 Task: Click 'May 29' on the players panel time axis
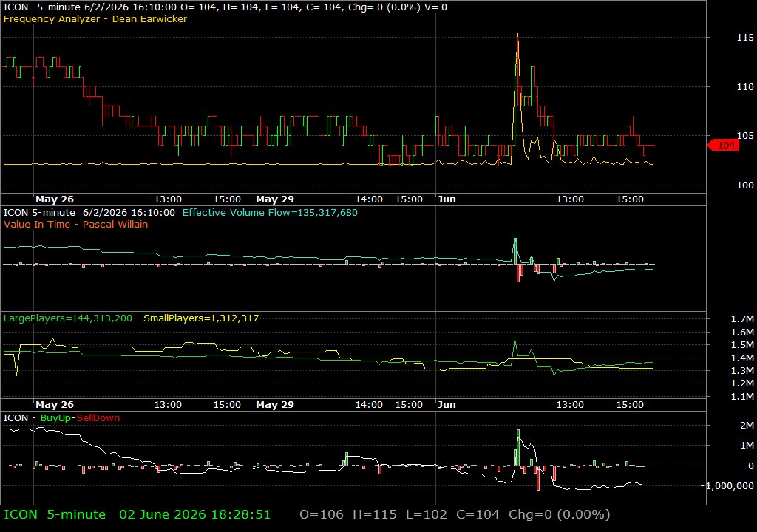(x=275, y=405)
